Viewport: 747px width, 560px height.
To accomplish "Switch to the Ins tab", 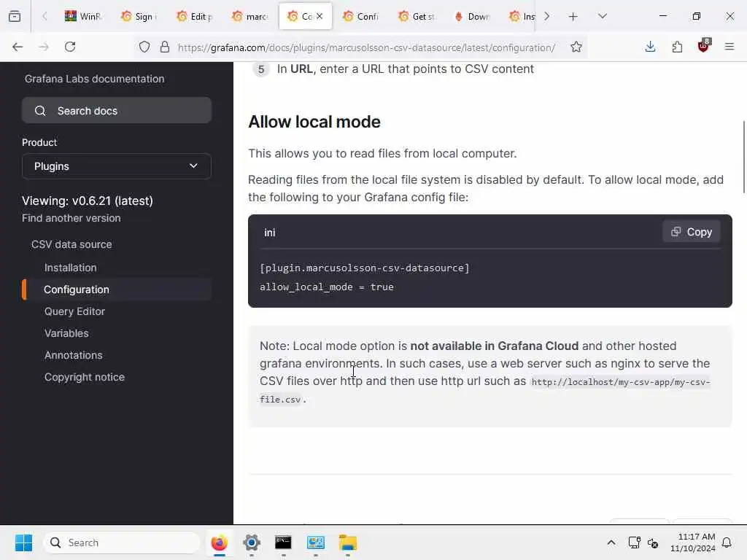I will tap(522, 16).
